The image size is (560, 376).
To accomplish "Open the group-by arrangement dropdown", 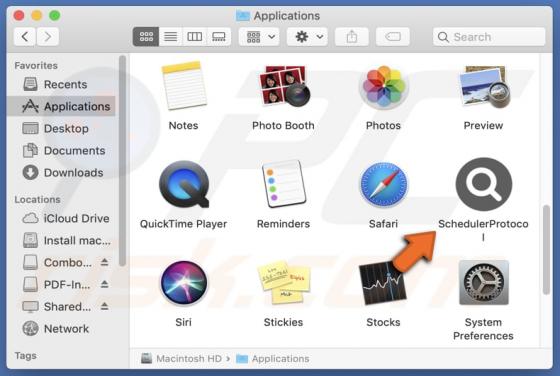I will (260, 36).
